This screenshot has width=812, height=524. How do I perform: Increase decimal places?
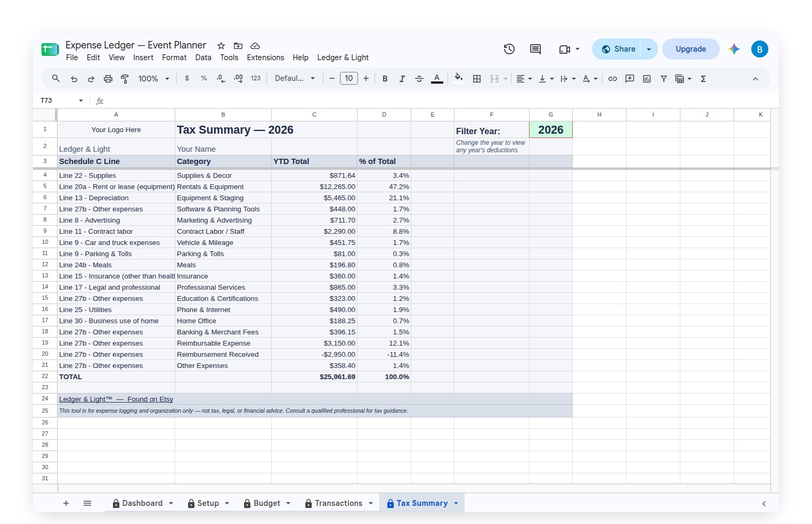(238, 79)
